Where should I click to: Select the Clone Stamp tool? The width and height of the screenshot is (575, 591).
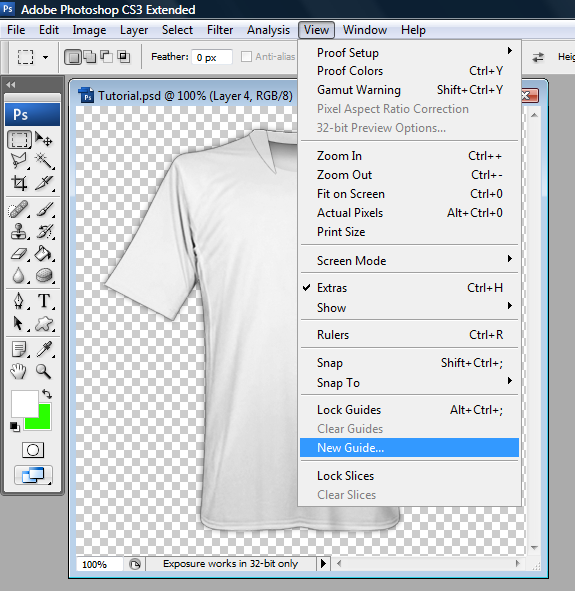(18, 231)
